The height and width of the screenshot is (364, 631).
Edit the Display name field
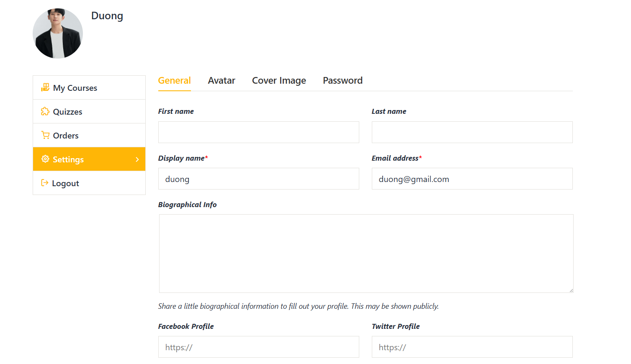click(x=258, y=179)
